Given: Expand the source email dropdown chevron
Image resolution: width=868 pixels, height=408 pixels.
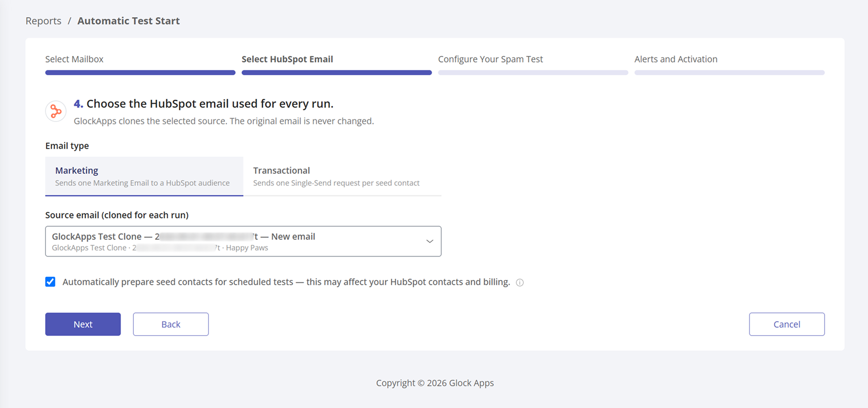Looking at the screenshot, I should point(429,241).
